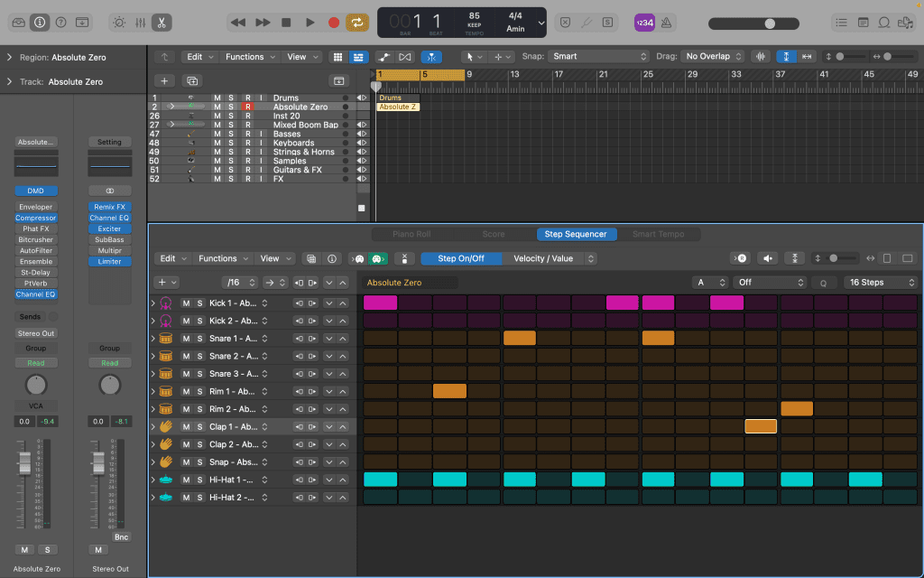Expand the Region: Absolute Zero inspector section
This screenshot has width=924, height=578.
pyautogui.click(x=9, y=57)
